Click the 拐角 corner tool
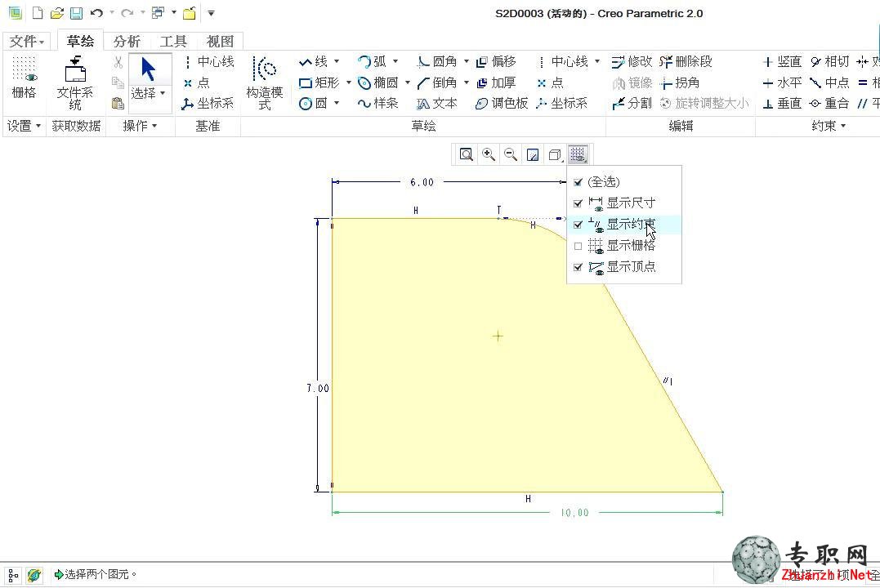 click(x=680, y=83)
